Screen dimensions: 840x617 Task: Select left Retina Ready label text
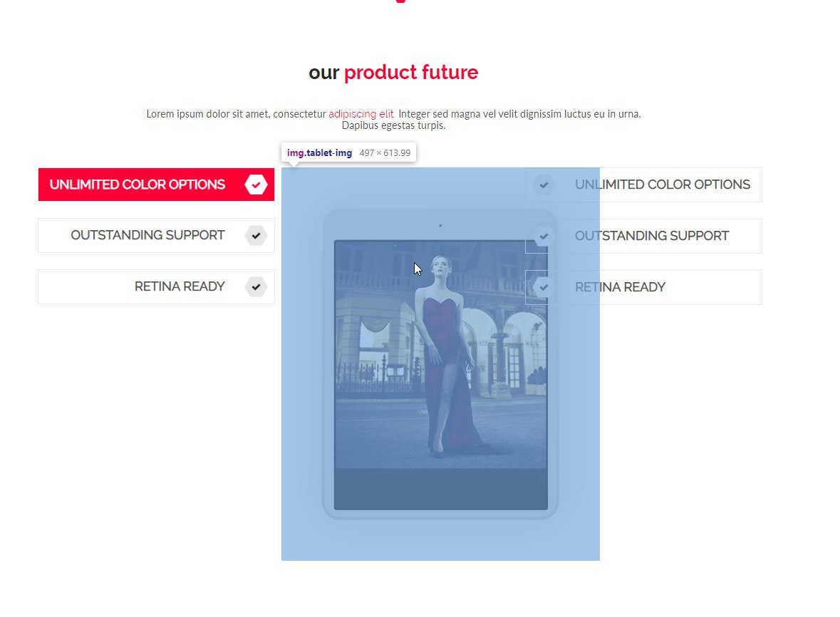click(180, 286)
